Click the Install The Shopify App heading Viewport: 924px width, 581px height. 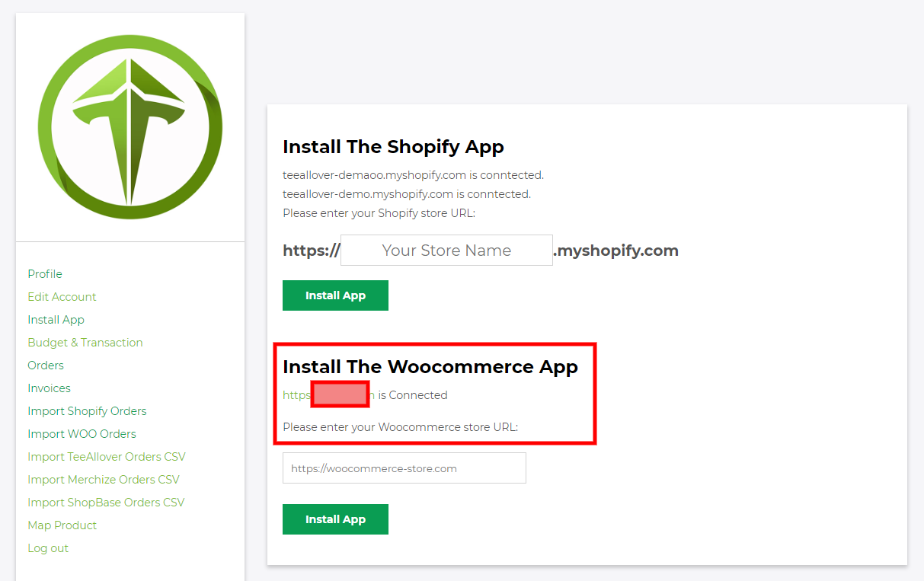click(393, 146)
